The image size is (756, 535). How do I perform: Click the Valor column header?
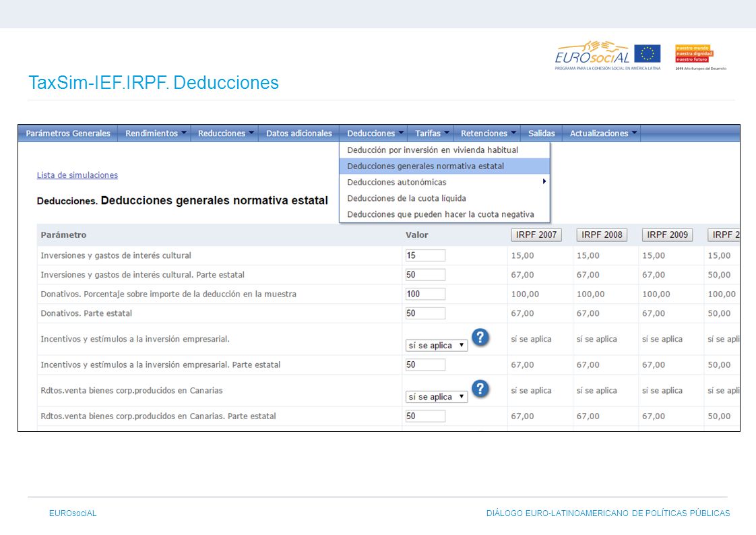tap(416, 234)
